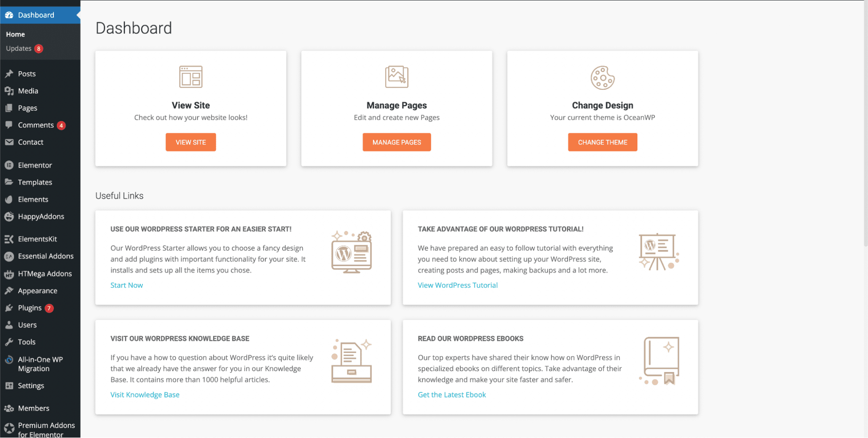Go to the Appearance menu

(x=37, y=291)
